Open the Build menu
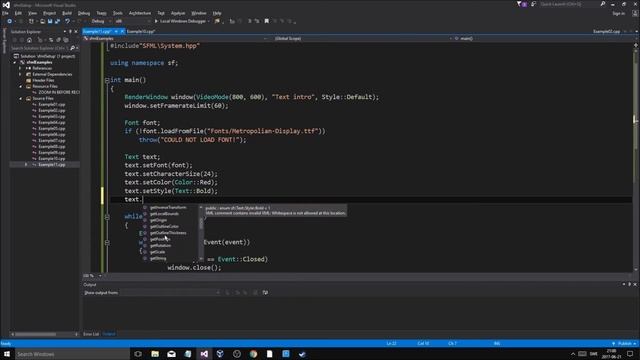This screenshot has width=640, height=360. coord(67,13)
